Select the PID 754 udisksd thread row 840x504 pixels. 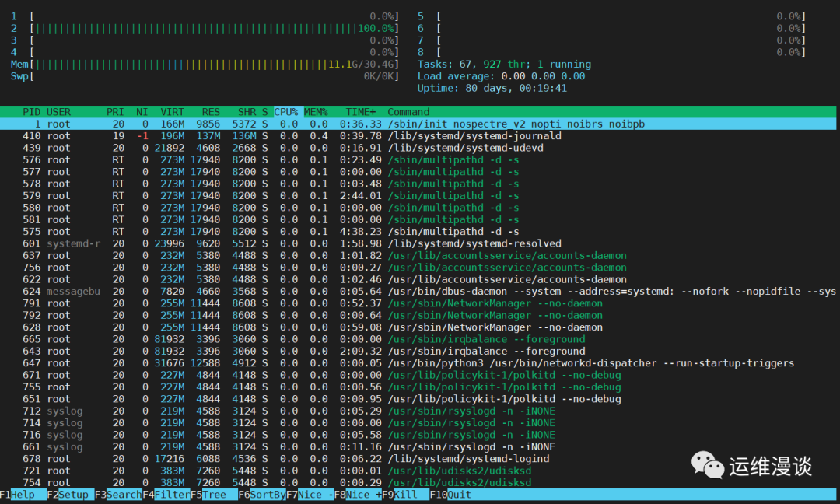(x=418, y=482)
